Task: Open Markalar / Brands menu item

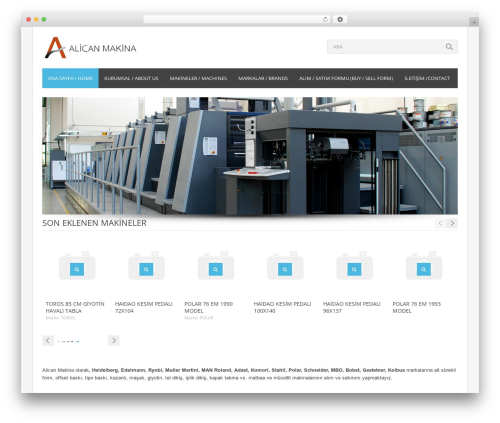Action: coord(263,78)
